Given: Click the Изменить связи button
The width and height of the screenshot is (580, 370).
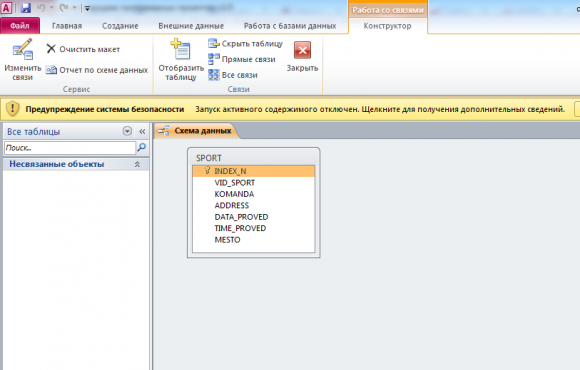Looking at the screenshot, I should click(23, 60).
